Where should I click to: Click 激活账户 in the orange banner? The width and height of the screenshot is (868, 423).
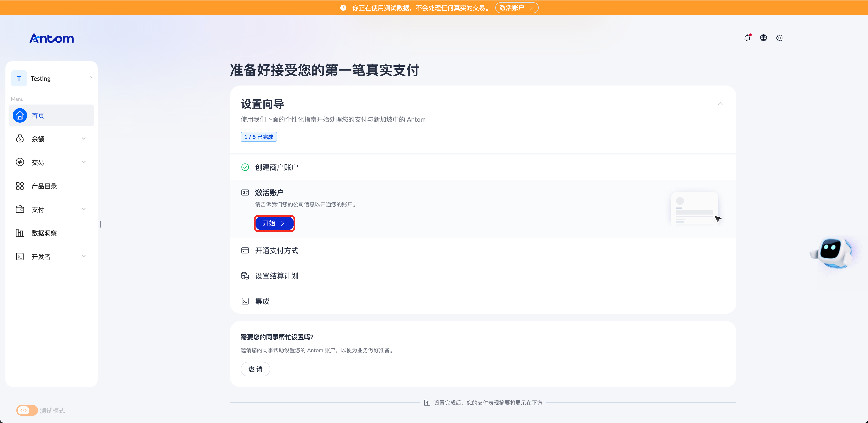pyautogui.click(x=517, y=7)
